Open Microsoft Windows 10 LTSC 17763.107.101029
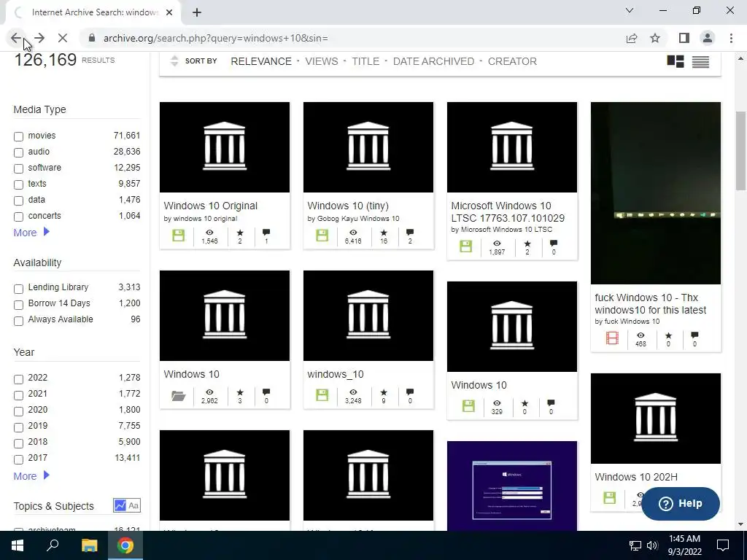Image resolution: width=747 pixels, height=560 pixels. [508, 212]
